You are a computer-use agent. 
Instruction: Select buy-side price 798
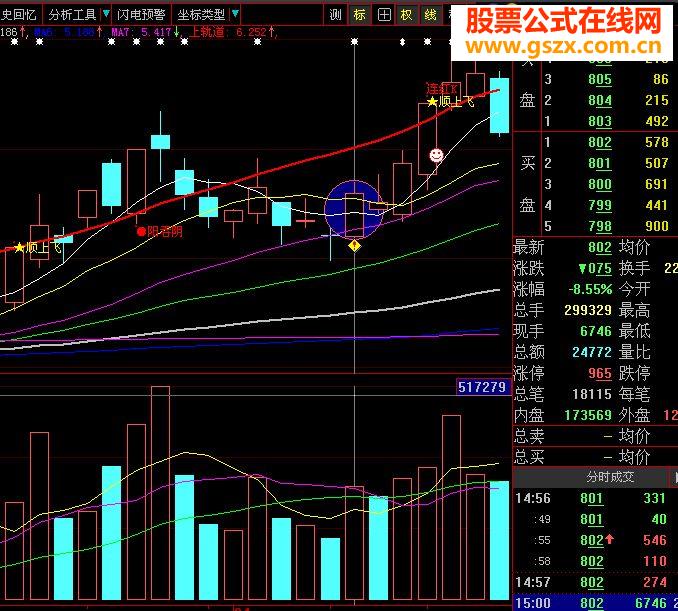click(600, 226)
